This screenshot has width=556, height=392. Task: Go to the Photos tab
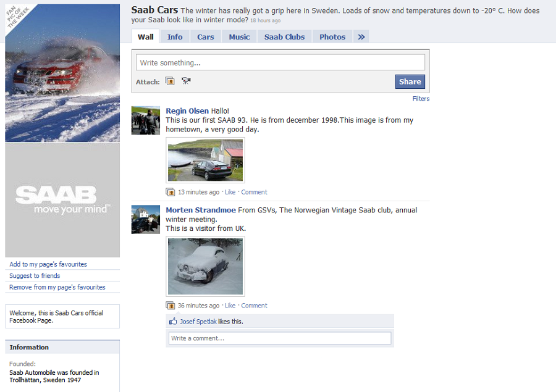coord(332,37)
